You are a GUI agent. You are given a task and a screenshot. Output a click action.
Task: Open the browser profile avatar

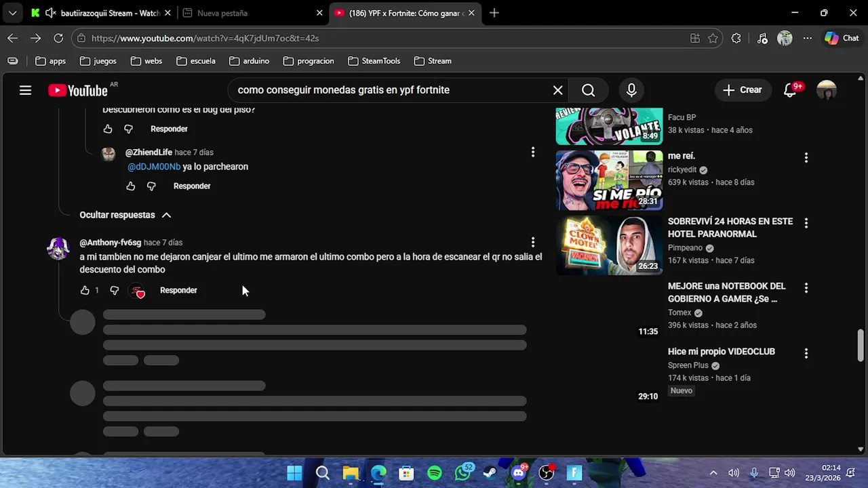click(785, 39)
